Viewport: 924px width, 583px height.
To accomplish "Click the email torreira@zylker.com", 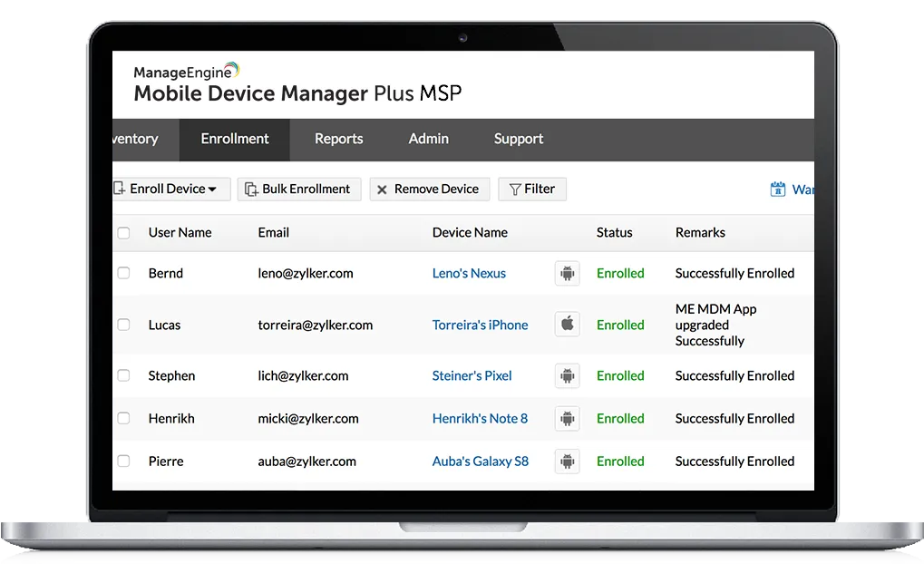I will click(316, 326).
